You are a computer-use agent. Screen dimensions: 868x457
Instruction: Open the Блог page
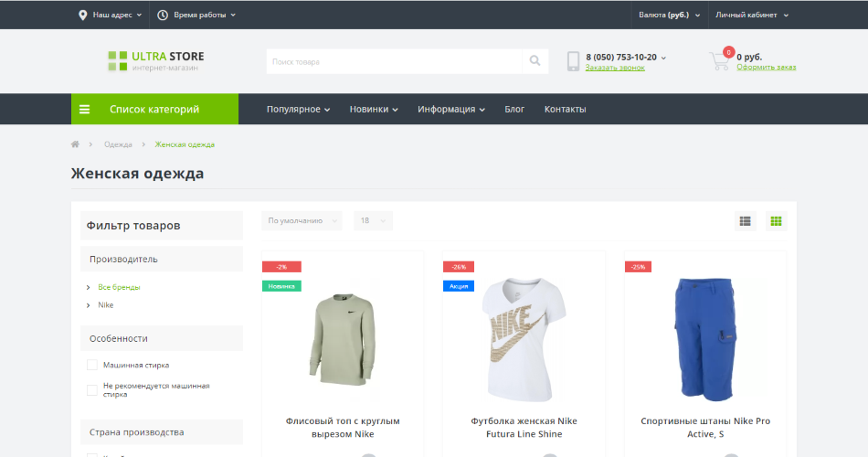coord(514,109)
